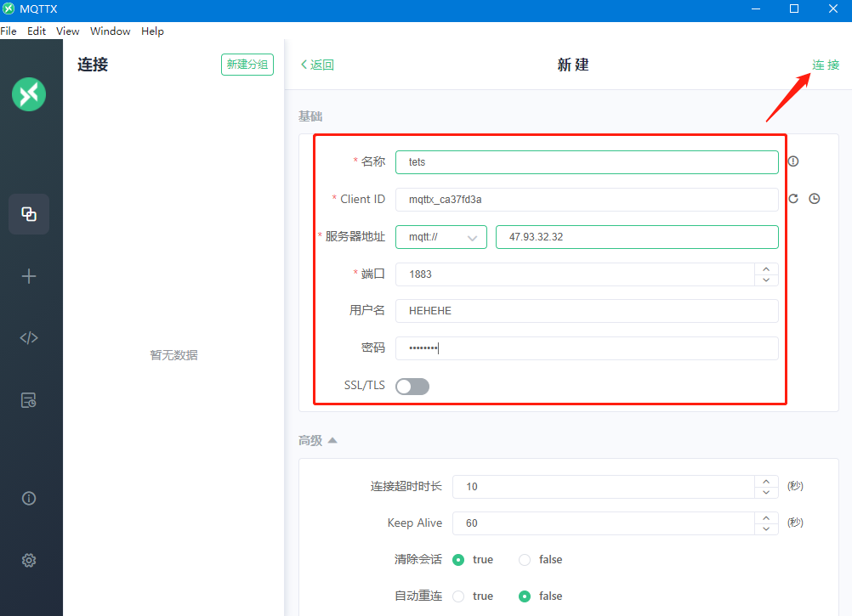Open the script code icon in sidebar
Screen dimensions: 852x616
[x=29, y=338]
